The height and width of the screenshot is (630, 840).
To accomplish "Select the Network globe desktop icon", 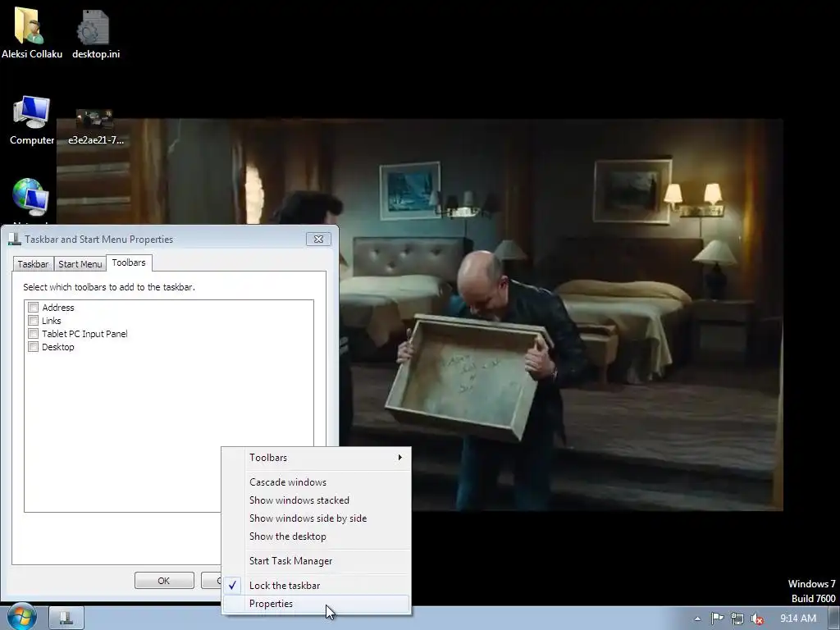I will (30, 197).
